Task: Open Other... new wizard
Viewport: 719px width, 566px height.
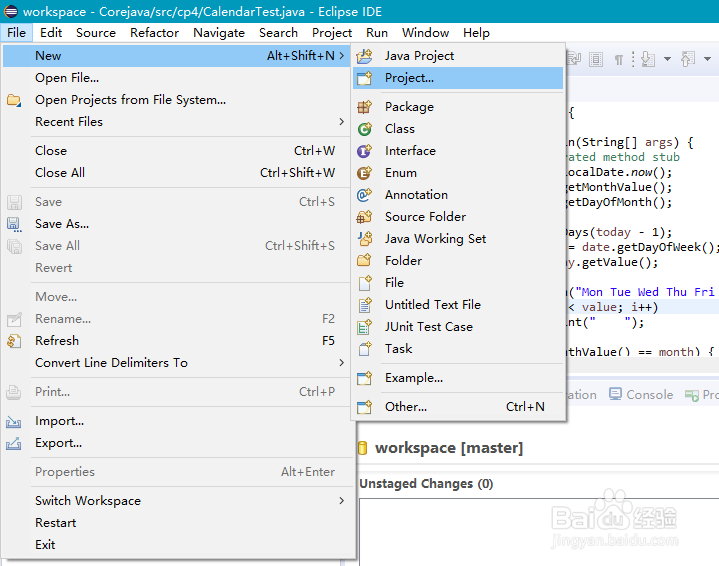Action: [458, 407]
